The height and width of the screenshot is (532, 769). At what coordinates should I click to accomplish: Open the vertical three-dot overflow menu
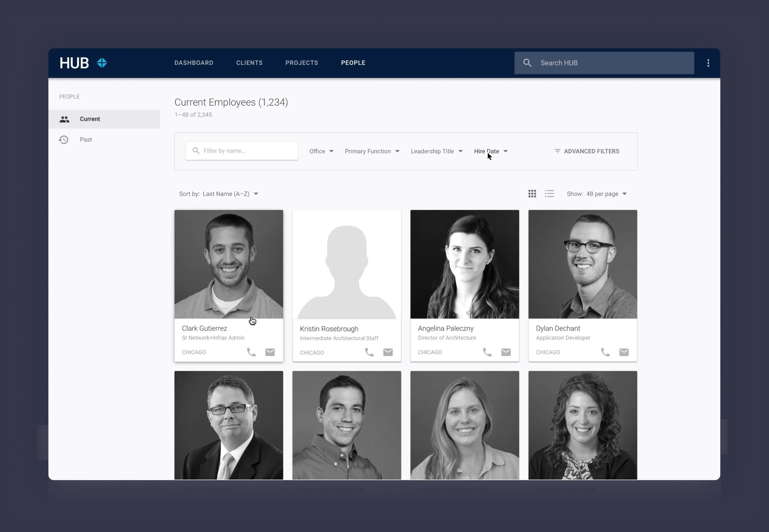[x=708, y=63]
